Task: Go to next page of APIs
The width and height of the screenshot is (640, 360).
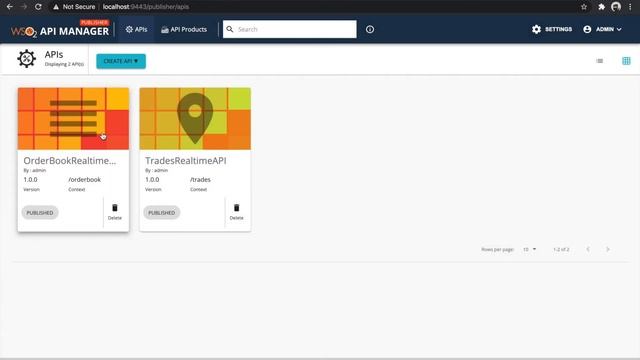Action: point(608,249)
